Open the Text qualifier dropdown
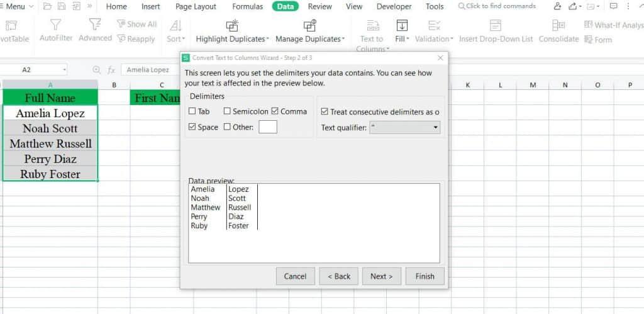The image size is (644, 314). 405,127
